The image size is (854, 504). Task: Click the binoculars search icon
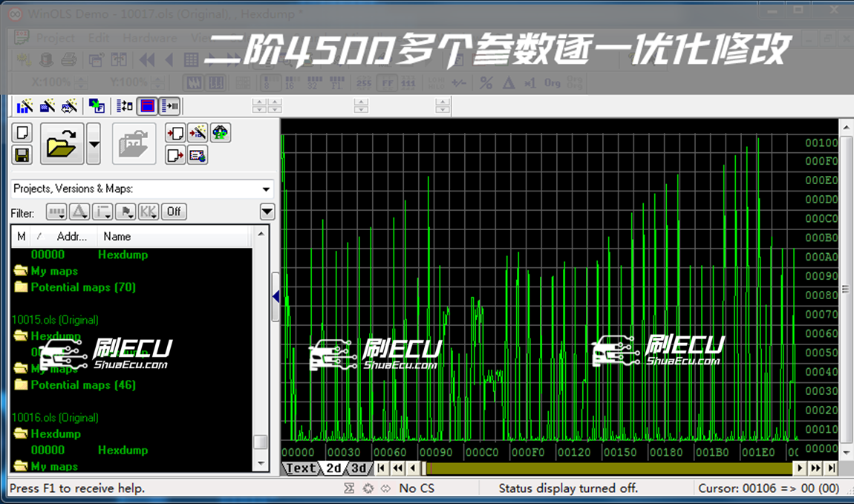(x=221, y=133)
